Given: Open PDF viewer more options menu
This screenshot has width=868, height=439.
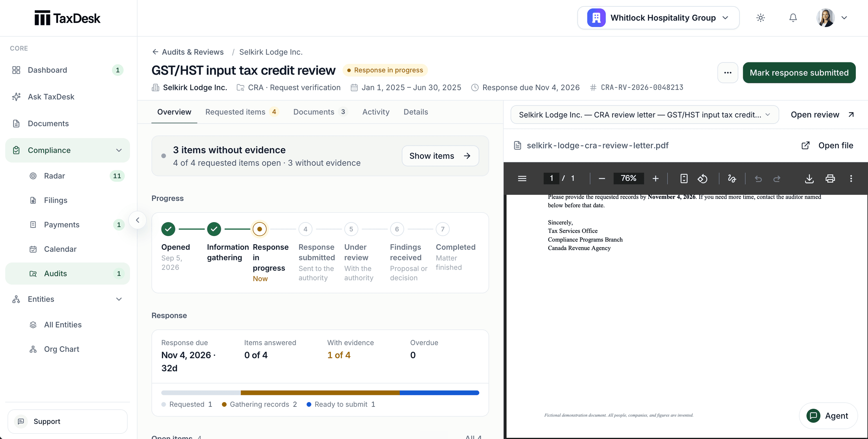Looking at the screenshot, I should 851,179.
